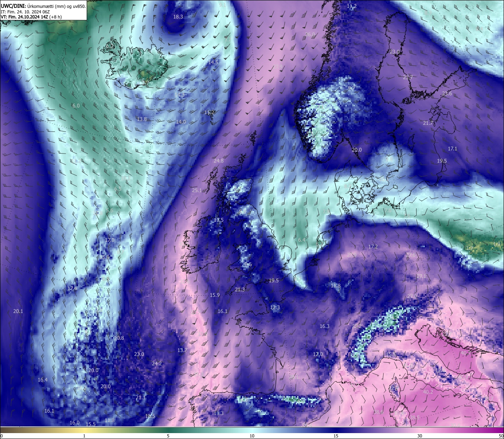Click the 24.8 value label
Screen dimensions: 504x439
pos(219,161)
